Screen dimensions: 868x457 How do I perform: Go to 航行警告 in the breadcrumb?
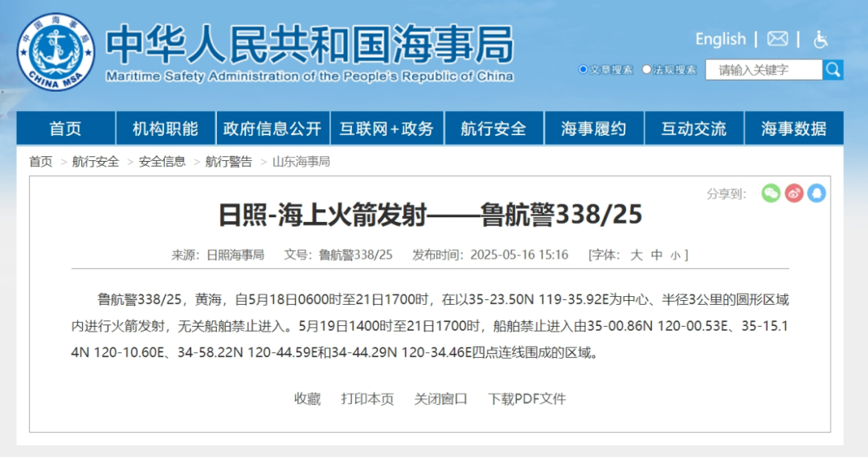[228, 162]
